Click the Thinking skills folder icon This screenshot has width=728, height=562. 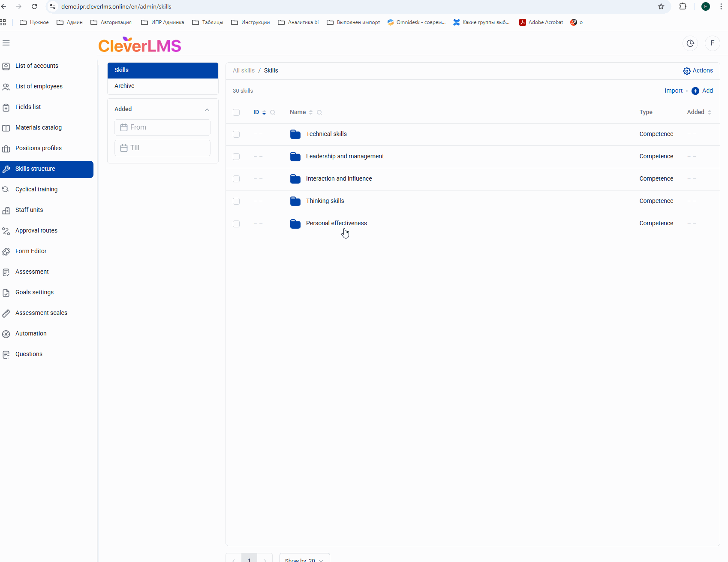[295, 201]
